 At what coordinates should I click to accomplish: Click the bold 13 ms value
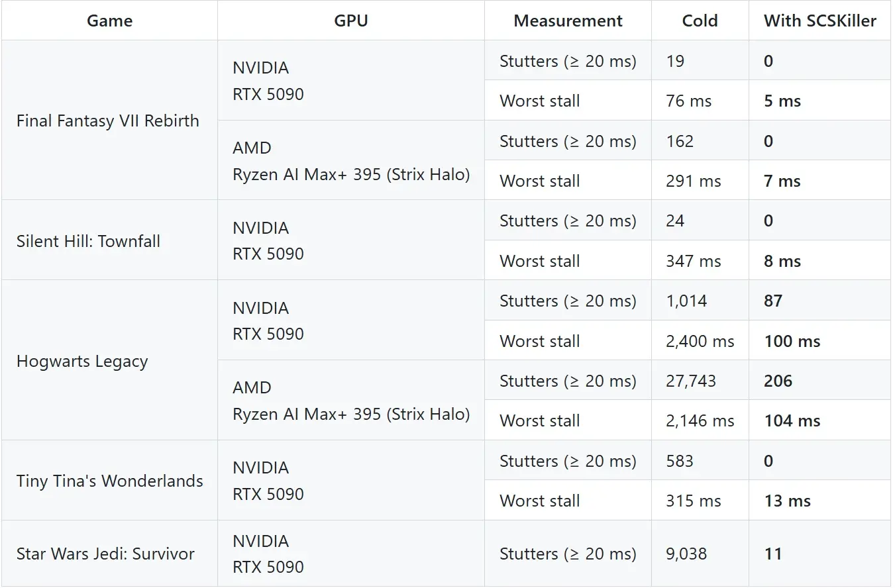coord(787,501)
